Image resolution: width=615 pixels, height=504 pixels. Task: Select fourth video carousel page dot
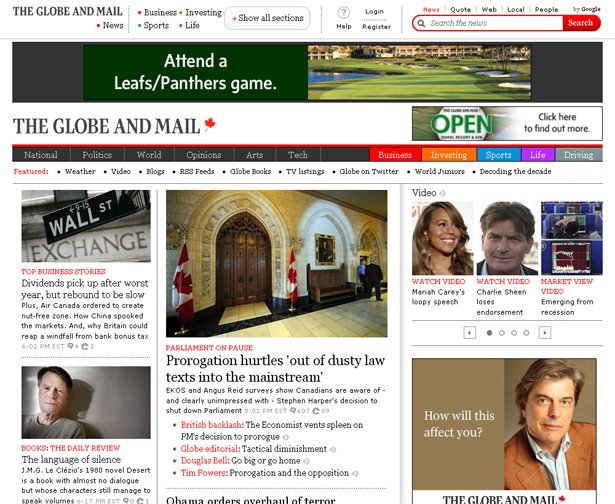click(x=526, y=333)
